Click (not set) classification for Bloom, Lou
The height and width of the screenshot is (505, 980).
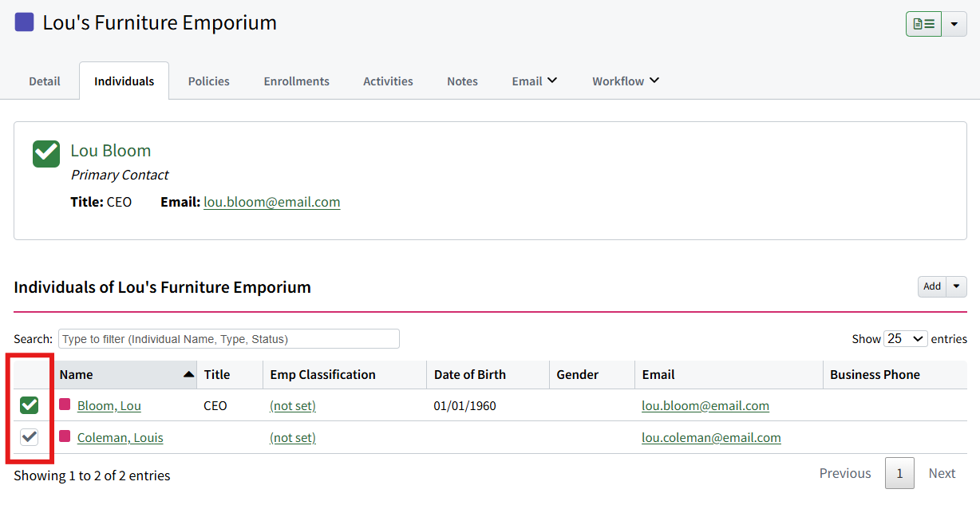click(293, 405)
